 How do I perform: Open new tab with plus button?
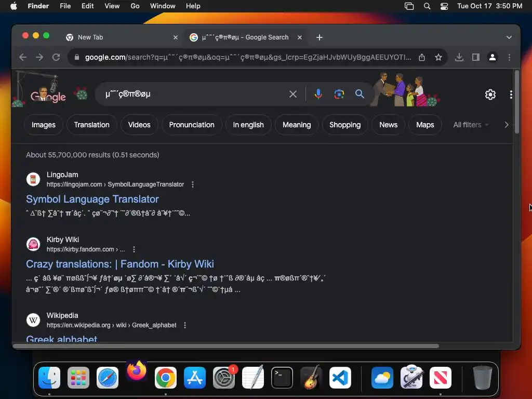(x=320, y=37)
